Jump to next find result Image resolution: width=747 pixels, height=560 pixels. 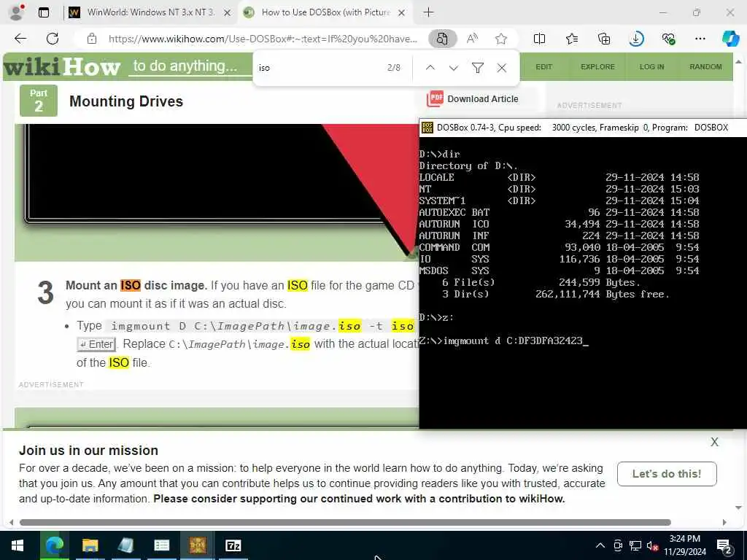454,68
